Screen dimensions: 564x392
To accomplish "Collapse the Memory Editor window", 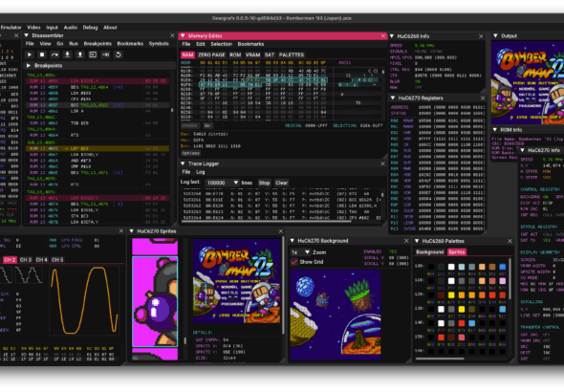I will click(183, 36).
